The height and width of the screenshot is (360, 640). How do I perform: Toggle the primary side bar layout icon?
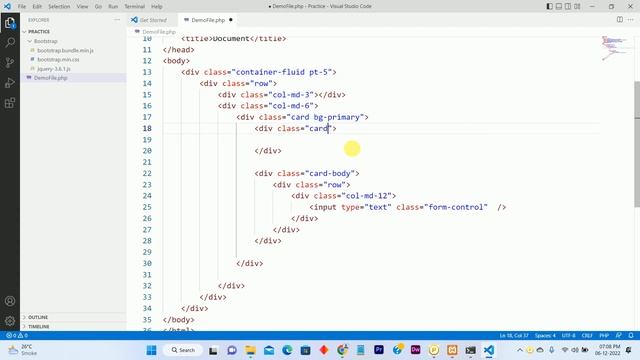549,6
